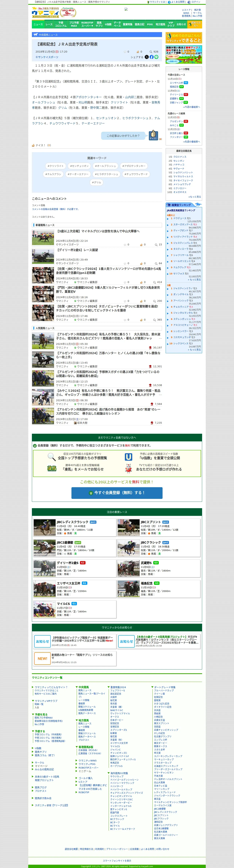Click the #クリソライト keyword tag
234x868 pixels.
[x=56, y=166]
